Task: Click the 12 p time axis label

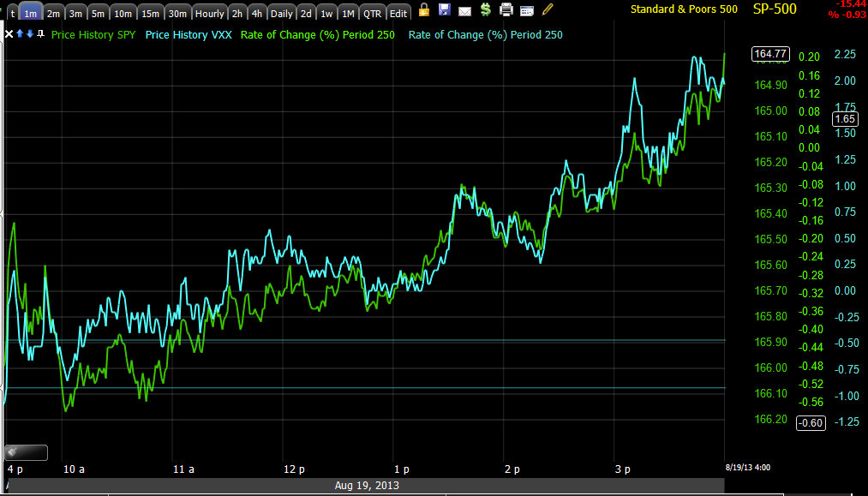Action: [x=294, y=469]
